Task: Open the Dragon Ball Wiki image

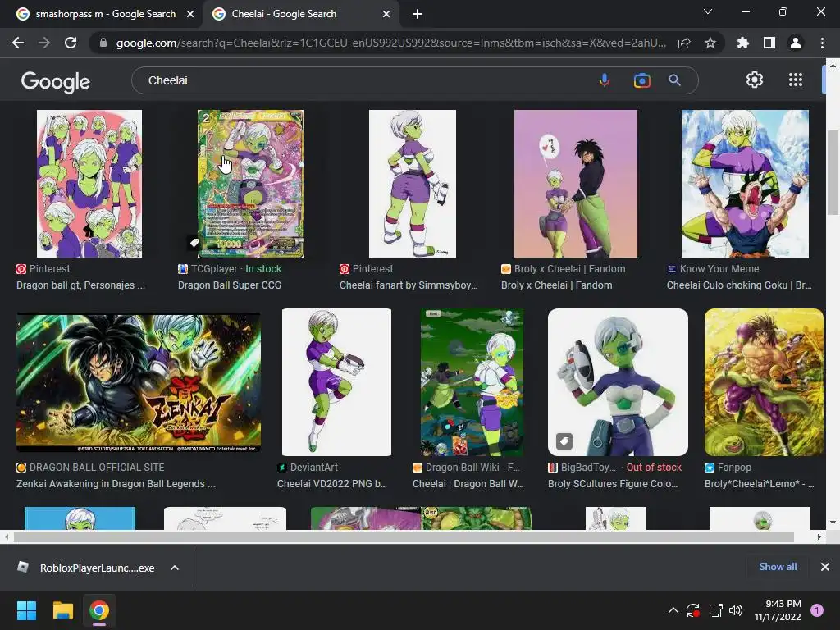Action: pyautogui.click(x=472, y=382)
